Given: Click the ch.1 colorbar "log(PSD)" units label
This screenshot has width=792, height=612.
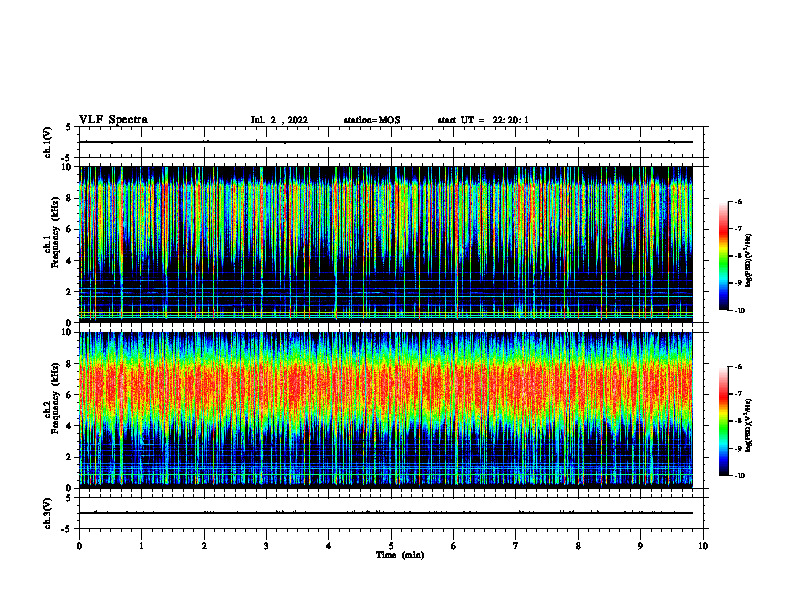Looking at the screenshot, I should click(750, 260).
